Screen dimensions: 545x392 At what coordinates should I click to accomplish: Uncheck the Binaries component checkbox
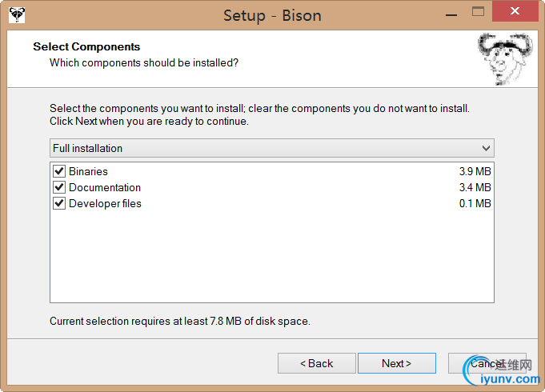(x=59, y=171)
